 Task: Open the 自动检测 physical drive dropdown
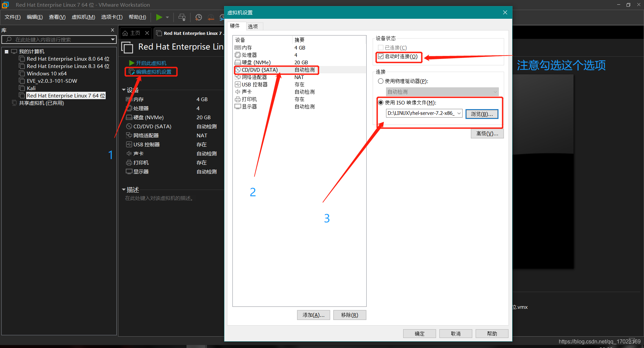pos(442,92)
